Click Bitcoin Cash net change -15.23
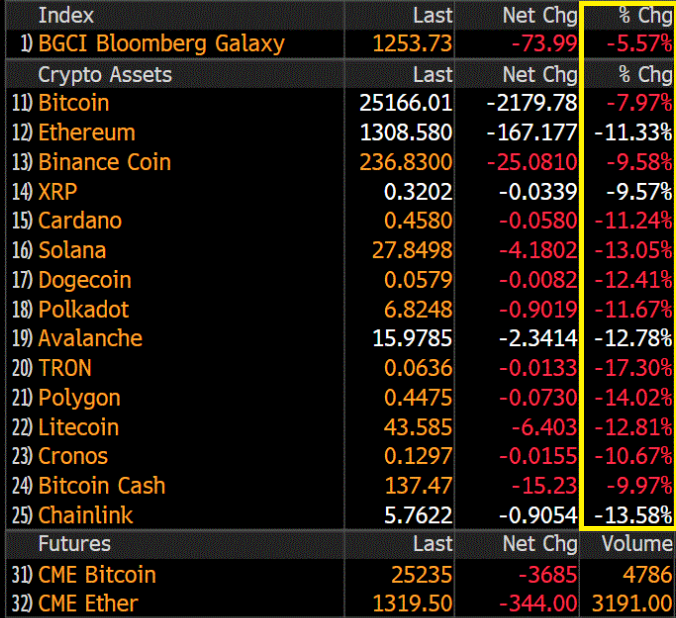The height and width of the screenshot is (618, 676). click(545, 486)
